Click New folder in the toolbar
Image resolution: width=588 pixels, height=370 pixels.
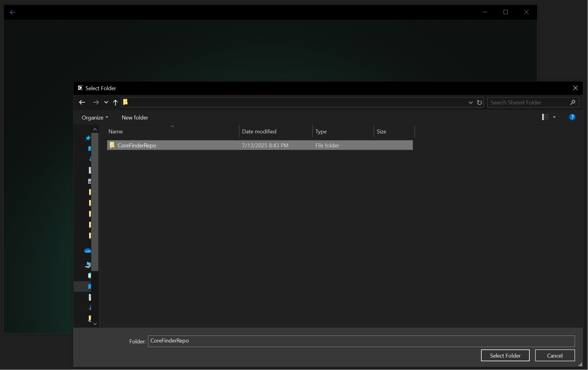click(135, 117)
